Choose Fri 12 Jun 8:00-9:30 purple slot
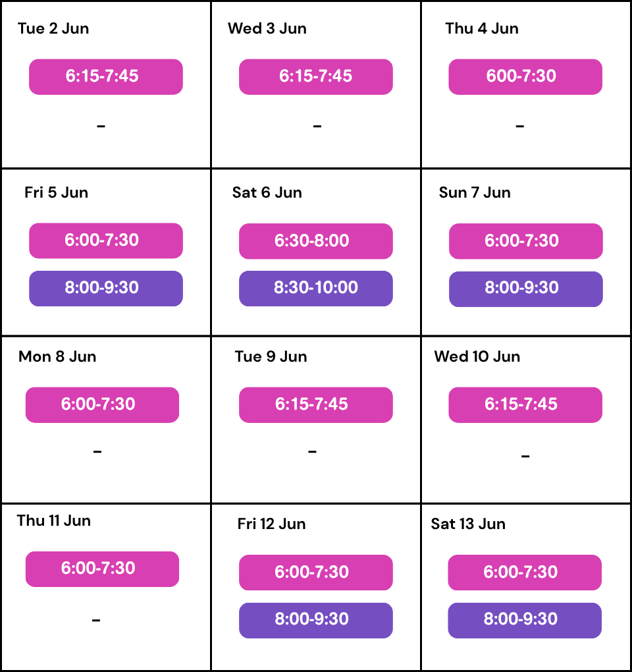Image resolution: width=632 pixels, height=672 pixels. coord(315,620)
